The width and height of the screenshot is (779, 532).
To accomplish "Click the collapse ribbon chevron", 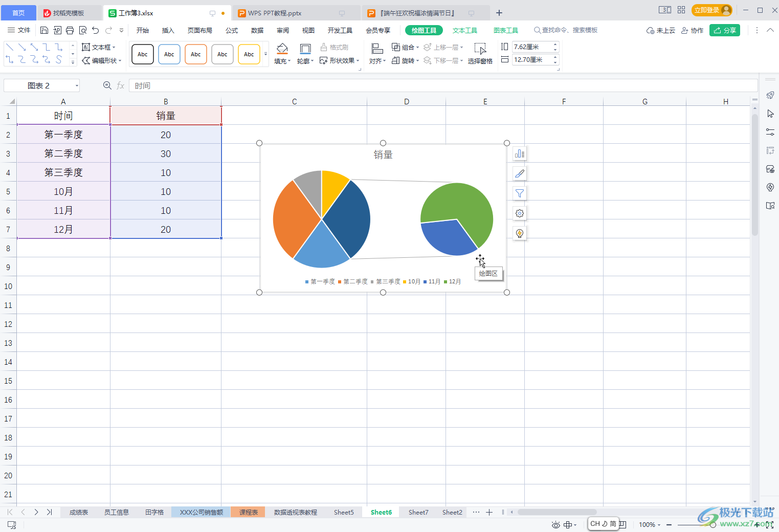I will pos(770,30).
